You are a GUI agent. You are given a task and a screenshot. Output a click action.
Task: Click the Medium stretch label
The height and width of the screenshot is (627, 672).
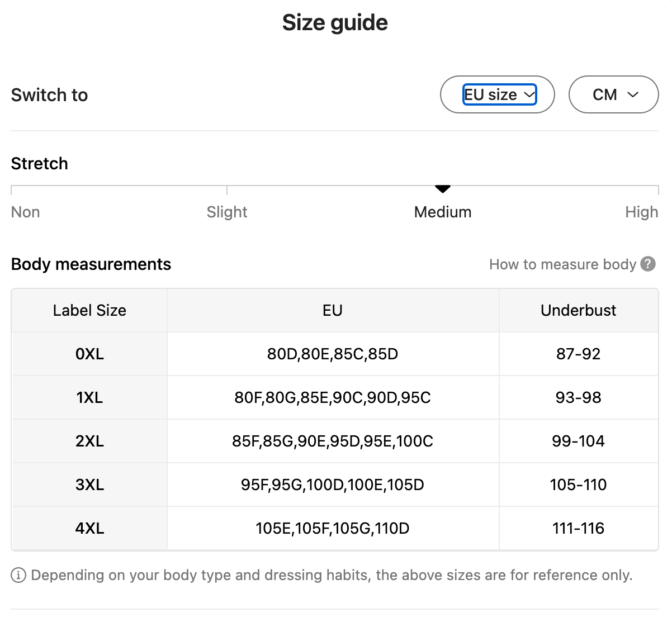pos(443,212)
